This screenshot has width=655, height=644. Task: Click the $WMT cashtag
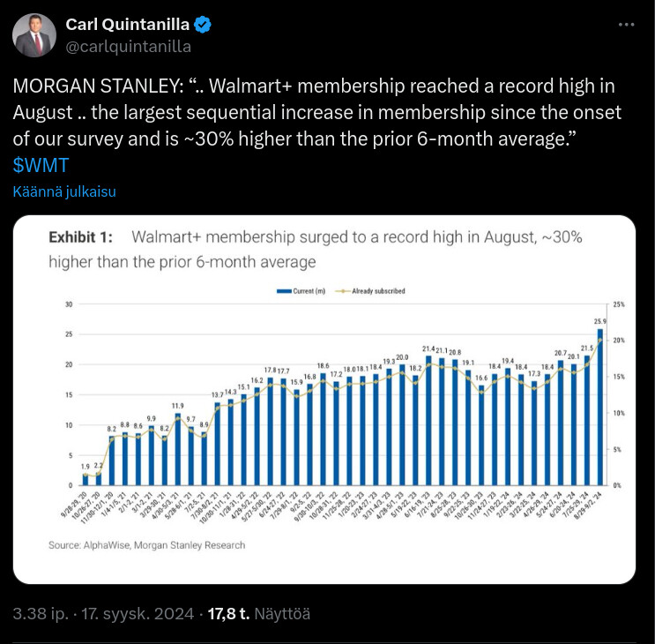(41, 165)
